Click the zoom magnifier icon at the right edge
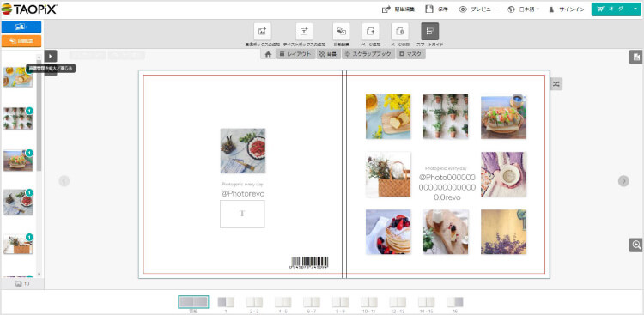The width and height of the screenshot is (644, 315). [x=635, y=245]
